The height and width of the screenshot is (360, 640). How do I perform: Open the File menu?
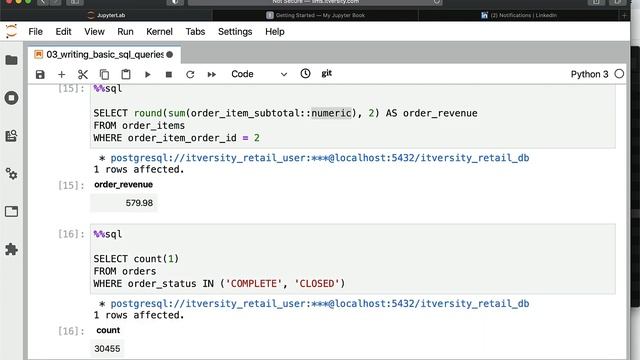click(36, 31)
